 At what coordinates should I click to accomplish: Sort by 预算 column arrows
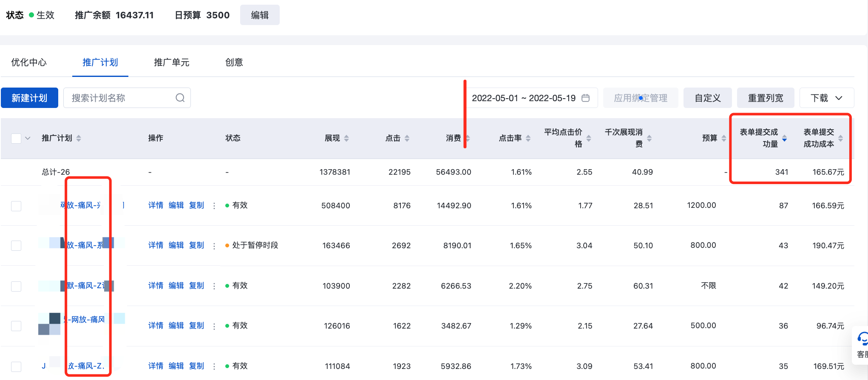click(724, 138)
